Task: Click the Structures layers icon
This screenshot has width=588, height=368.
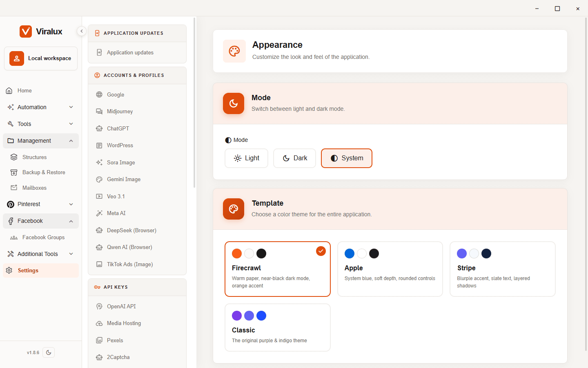Action: [14, 157]
